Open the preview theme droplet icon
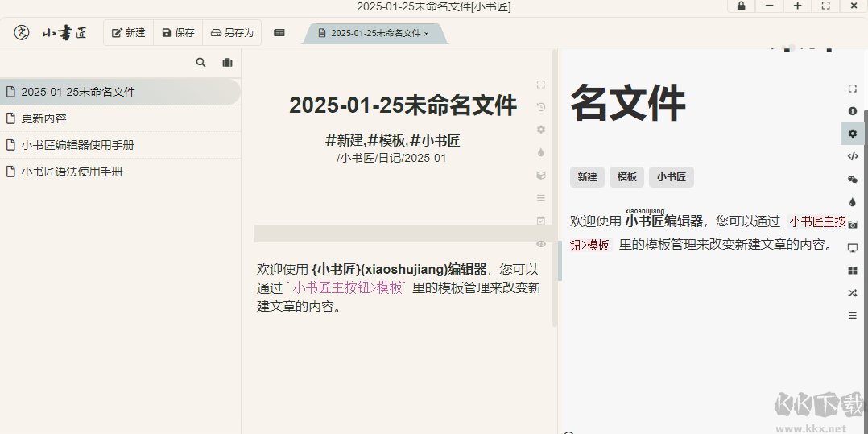Viewport: 868px width, 434px height. tap(853, 202)
